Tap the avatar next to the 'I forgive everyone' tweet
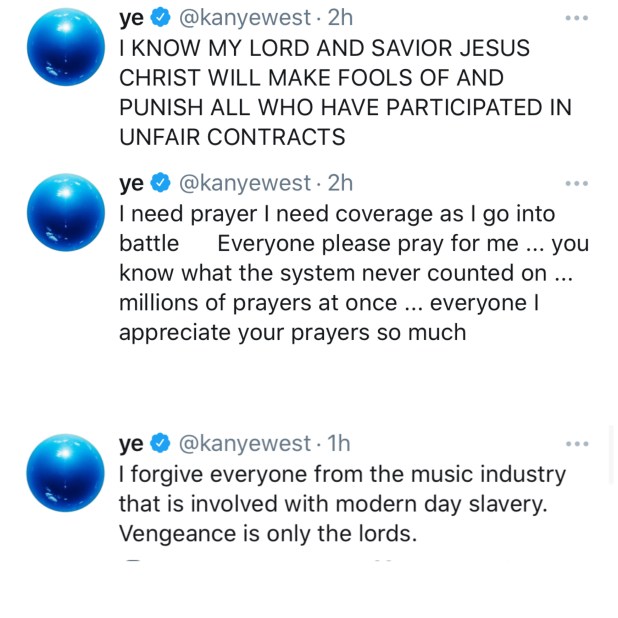This screenshot has height=618, width=618. [66, 472]
